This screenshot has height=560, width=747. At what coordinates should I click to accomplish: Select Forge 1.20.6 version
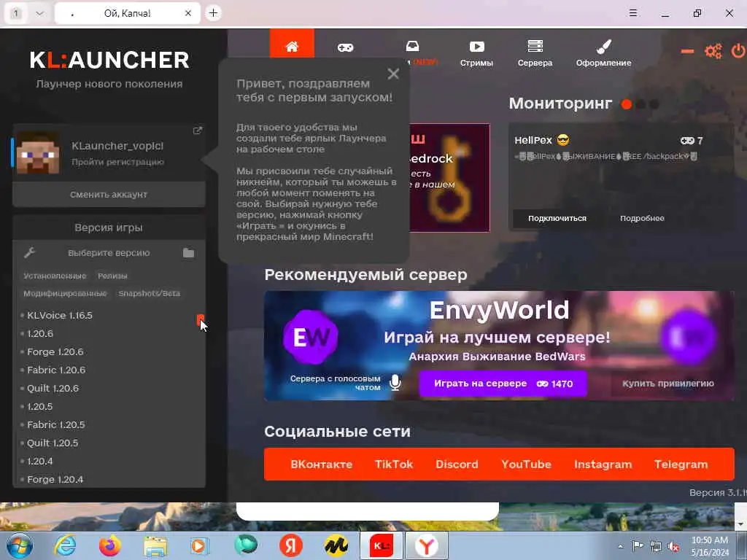point(55,351)
